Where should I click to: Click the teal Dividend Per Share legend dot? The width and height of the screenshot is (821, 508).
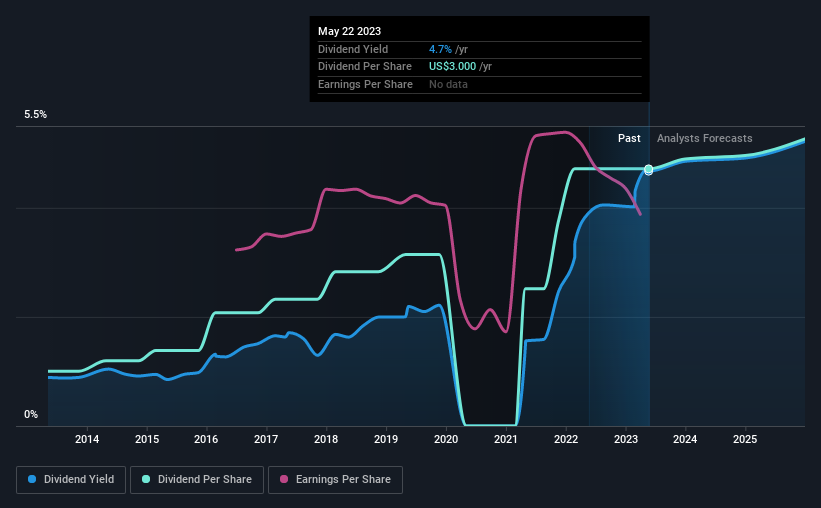(x=146, y=479)
